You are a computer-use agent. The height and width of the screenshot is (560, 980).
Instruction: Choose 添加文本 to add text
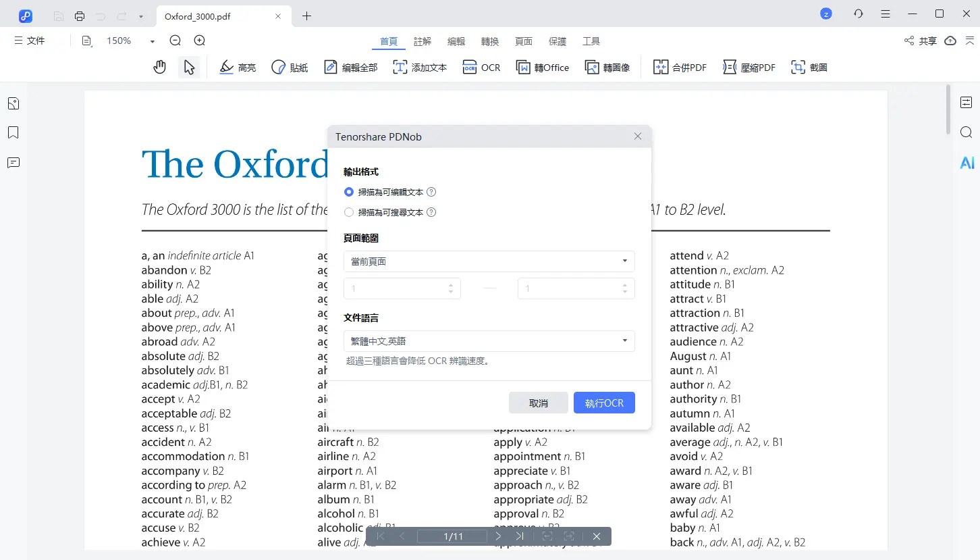click(420, 68)
